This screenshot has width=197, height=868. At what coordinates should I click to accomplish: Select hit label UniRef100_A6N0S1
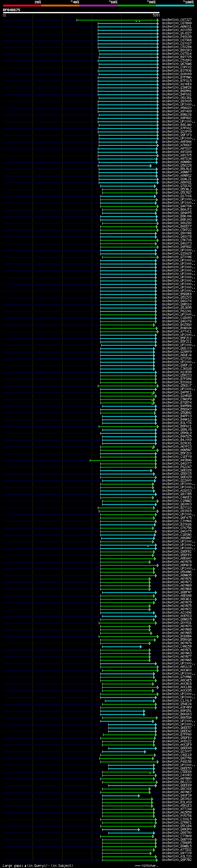pyautogui.click(x=176, y=27)
